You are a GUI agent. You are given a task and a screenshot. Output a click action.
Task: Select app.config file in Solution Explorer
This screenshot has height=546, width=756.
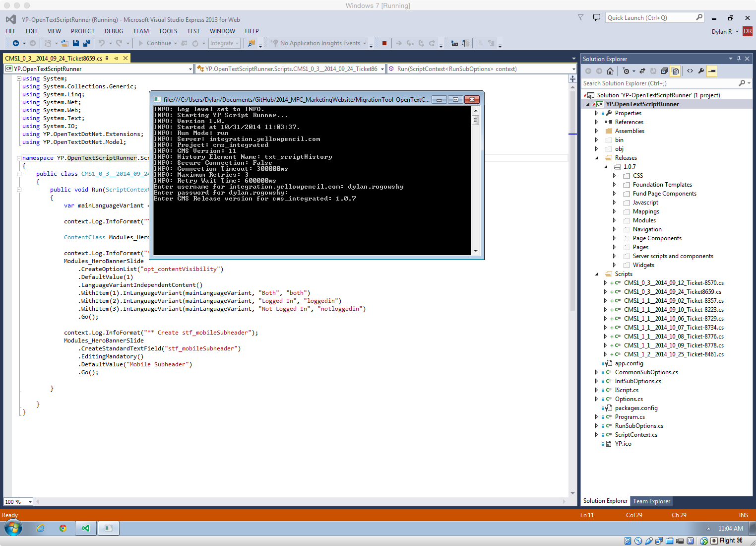click(629, 363)
